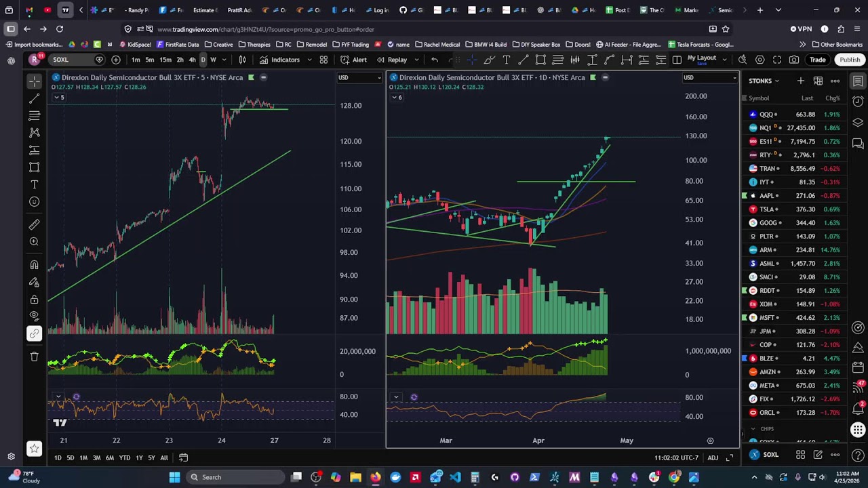Click the favorites star button

34,448
